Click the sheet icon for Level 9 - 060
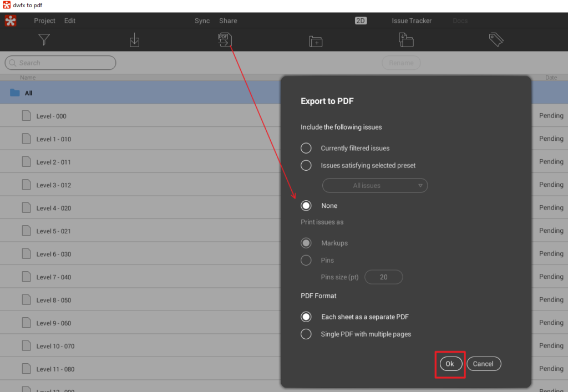568x392 pixels. pyautogui.click(x=26, y=323)
